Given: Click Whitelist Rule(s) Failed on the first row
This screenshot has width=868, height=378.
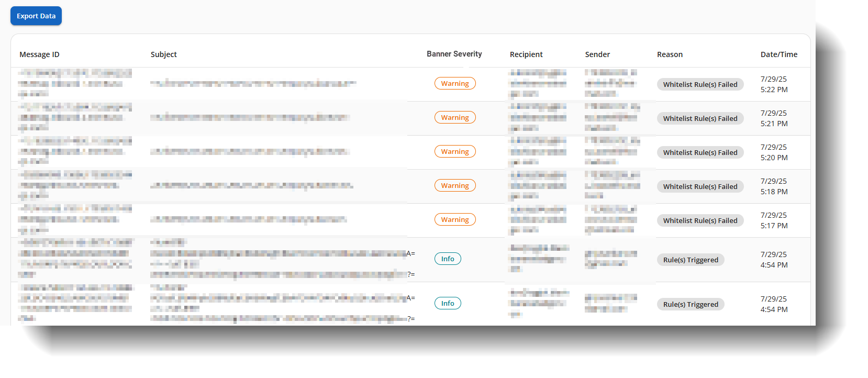Looking at the screenshot, I should [700, 84].
